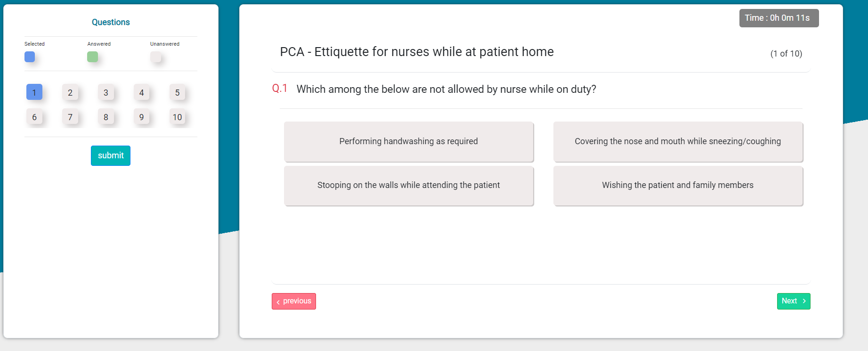Click the red previous button
868x351 pixels.
click(x=293, y=301)
